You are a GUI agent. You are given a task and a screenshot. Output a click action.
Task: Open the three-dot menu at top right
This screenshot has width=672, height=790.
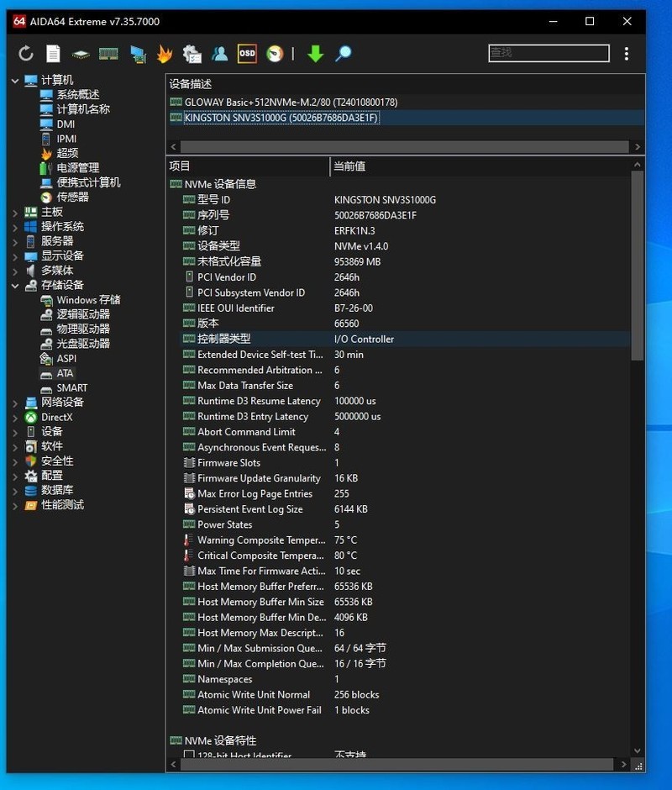tap(627, 54)
